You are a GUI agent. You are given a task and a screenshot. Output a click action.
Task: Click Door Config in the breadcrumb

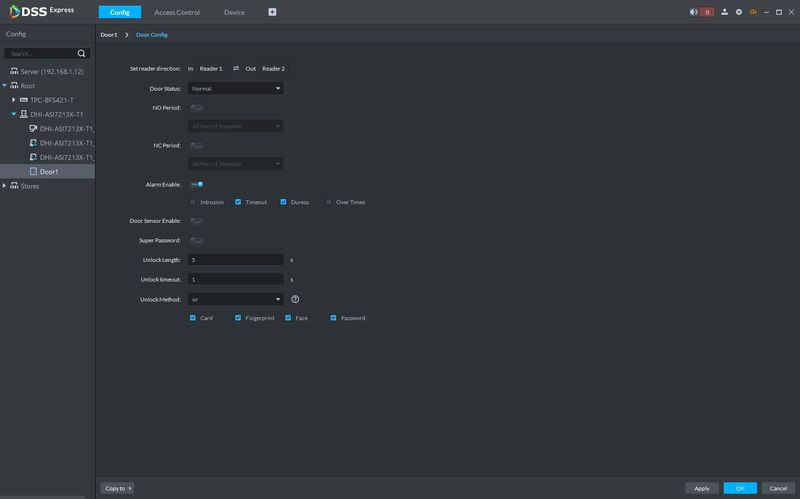point(152,35)
